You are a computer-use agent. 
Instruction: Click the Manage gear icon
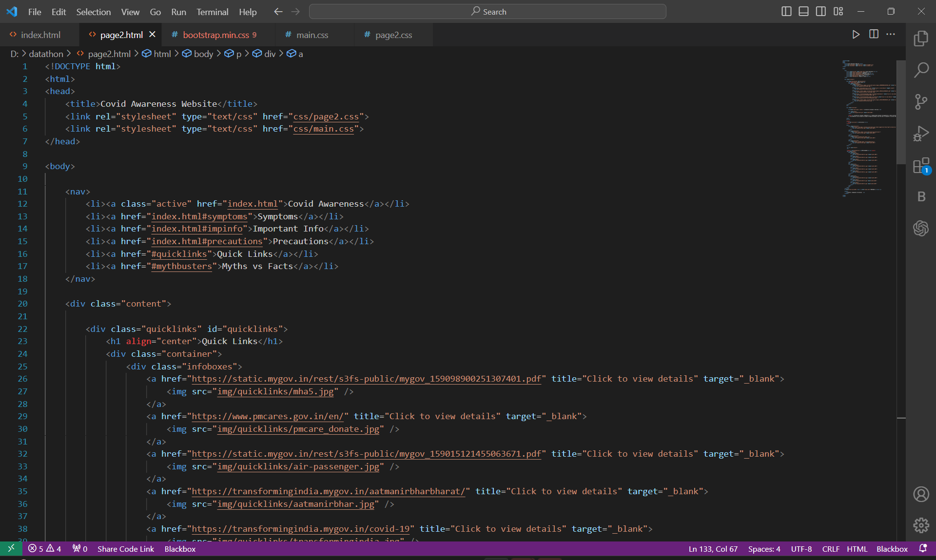921,525
